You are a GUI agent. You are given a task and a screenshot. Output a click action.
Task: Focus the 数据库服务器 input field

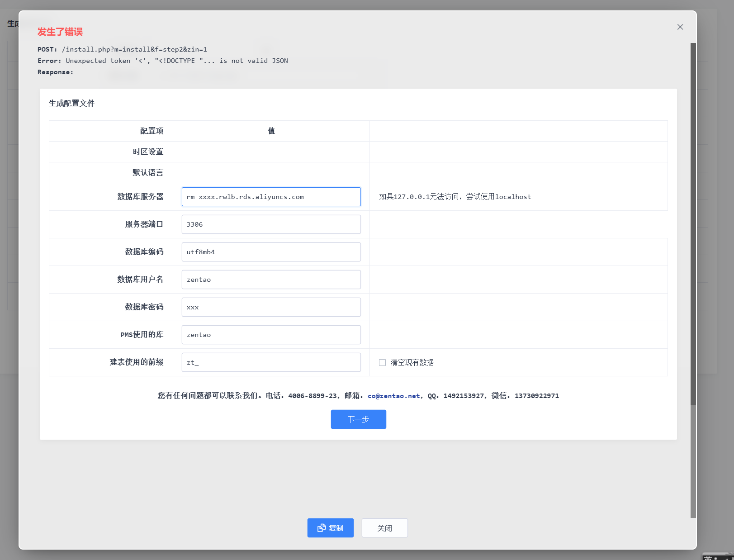[x=271, y=197]
